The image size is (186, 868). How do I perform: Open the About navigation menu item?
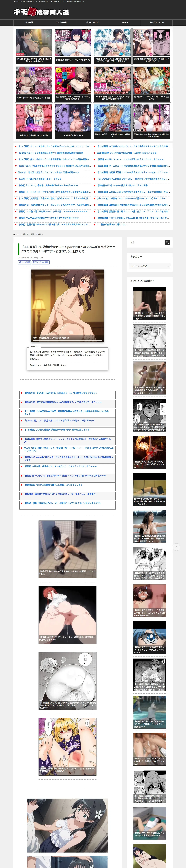click(x=125, y=23)
